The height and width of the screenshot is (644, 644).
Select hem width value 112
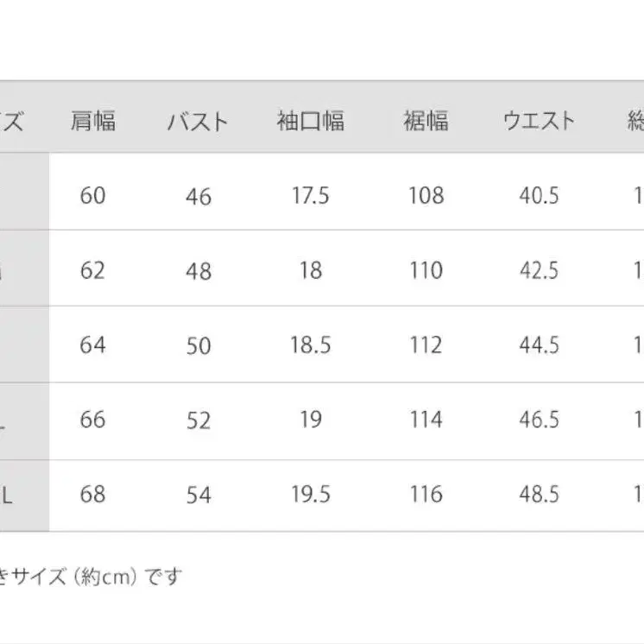click(x=426, y=344)
